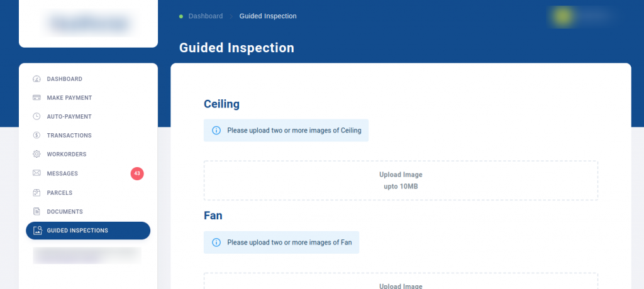Click the Dashboard breadcrumb link
This screenshot has width=644, height=289.
coord(206,16)
